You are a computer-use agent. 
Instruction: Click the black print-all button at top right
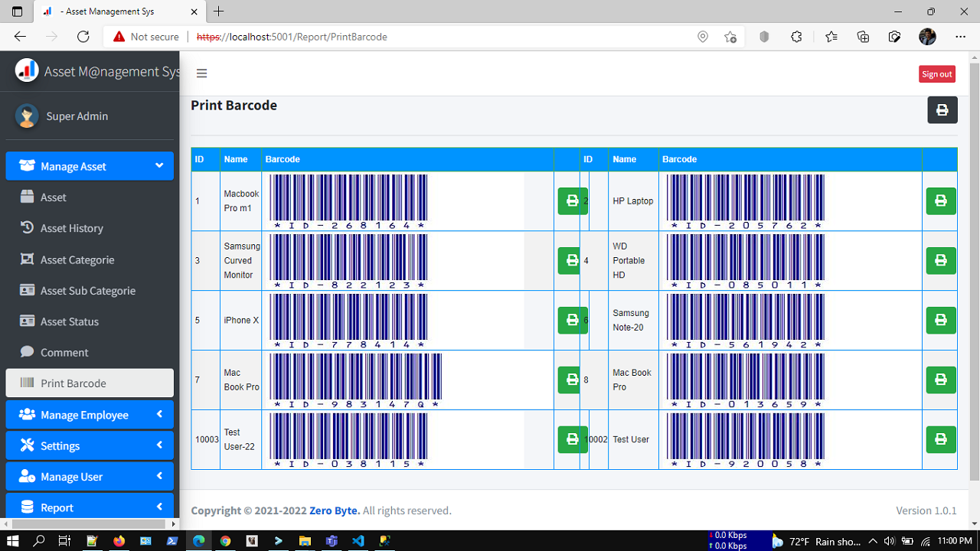[942, 109]
